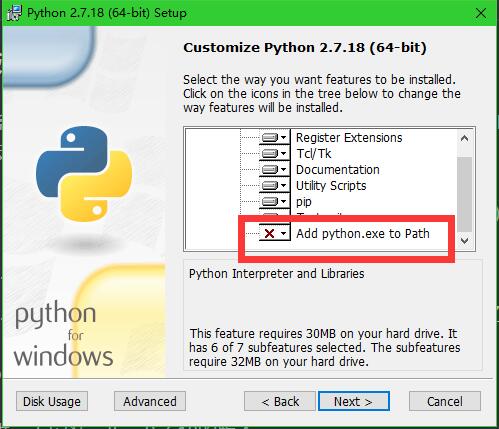The height and width of the screenshot is (429, 499).
Task: Open the Utility Scripts feature drive icon
Action: coord(275,185)
